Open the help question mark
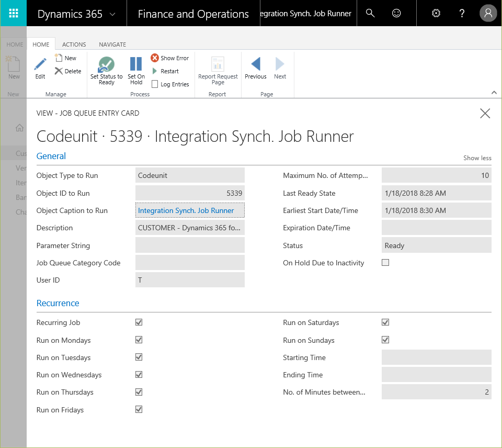Image resolution: width=502 pixels, height=448 pixels. [x=462, y=13]
